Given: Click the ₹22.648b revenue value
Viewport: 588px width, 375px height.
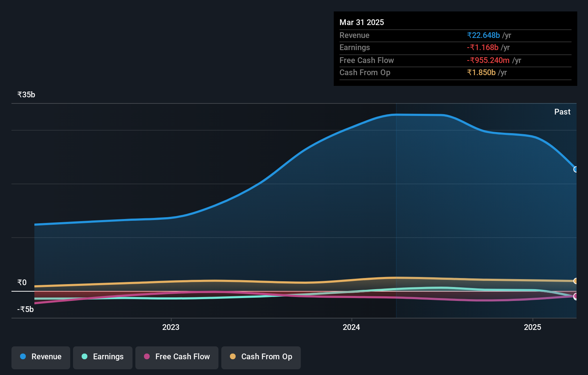Looking at the screenshot, I should (x=483, y=35).
